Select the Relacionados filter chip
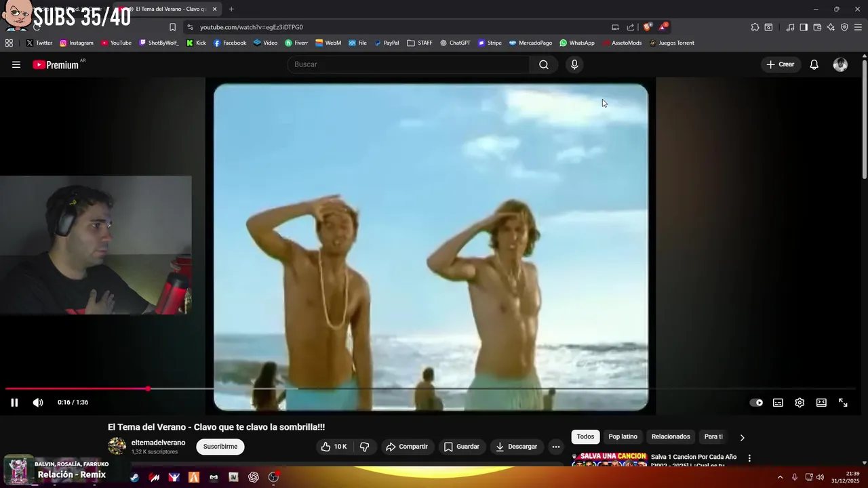The height and width of the screenshot is (488, 868). [671, 437]
